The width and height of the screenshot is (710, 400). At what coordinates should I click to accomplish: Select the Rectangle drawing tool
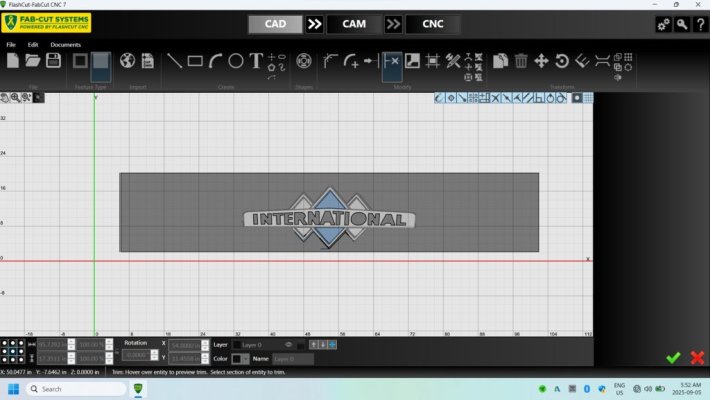[195, 61]
